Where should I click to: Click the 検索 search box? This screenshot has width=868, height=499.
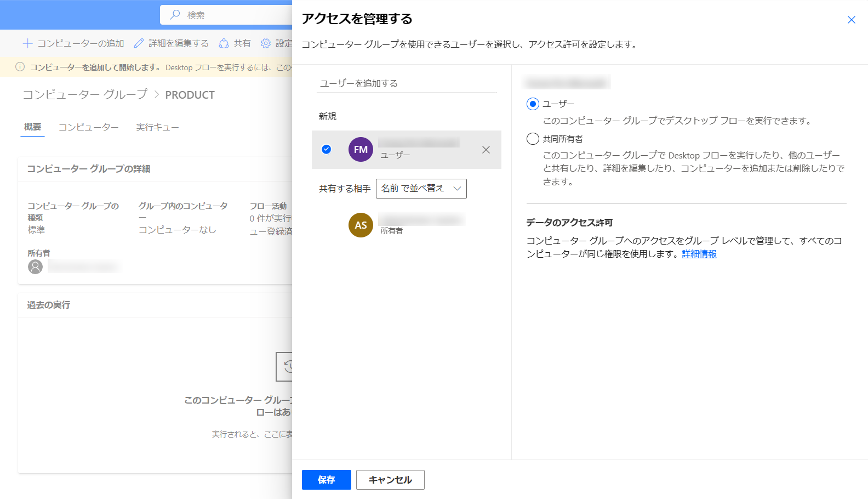(x=226, y=15)
